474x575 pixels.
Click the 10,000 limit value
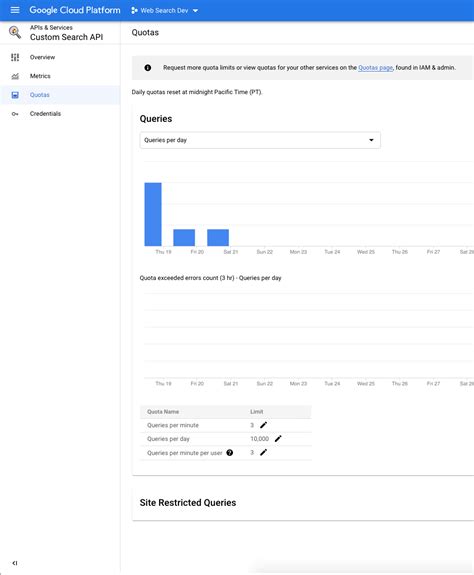(x=260, y=439)
